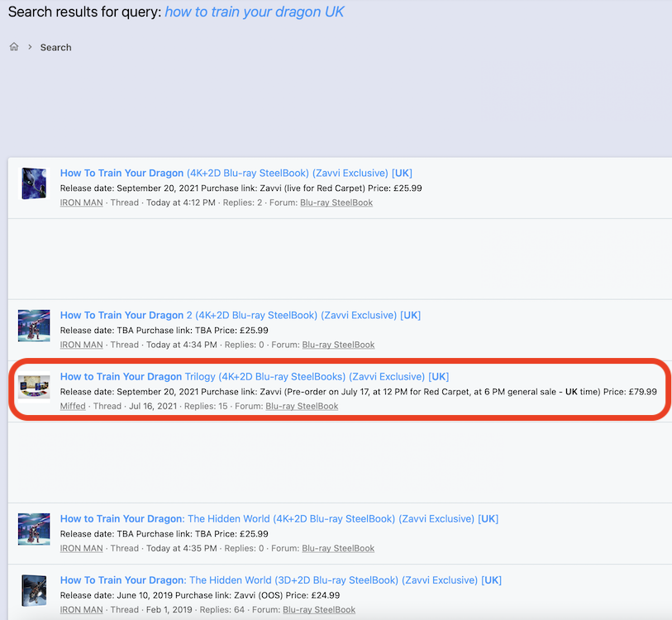Viewport: 672px width, 620px height.
Task: View IRON MAN profile in Today at 4:34 PM result
Action: [x=82, y=345]
